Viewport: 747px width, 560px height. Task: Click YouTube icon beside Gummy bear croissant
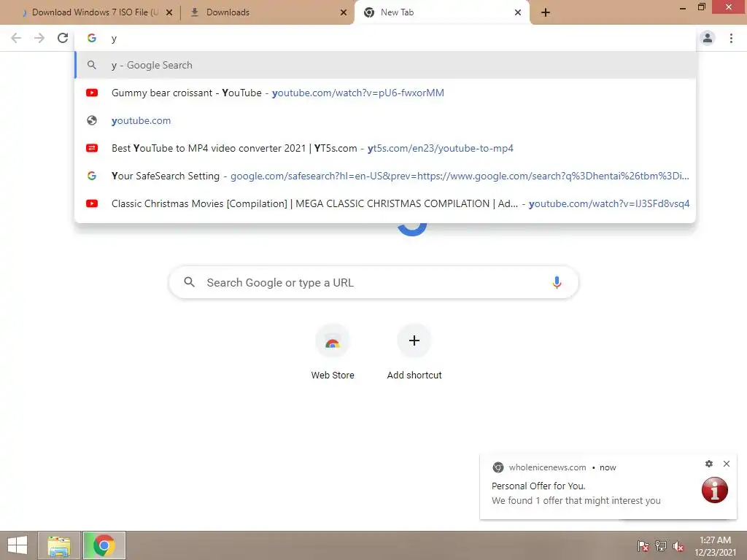(92, 93)
